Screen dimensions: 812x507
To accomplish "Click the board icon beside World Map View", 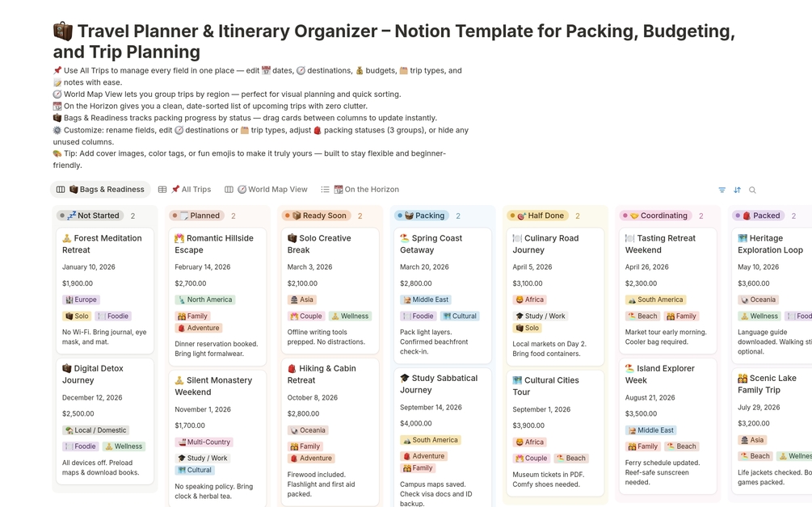I will tap(229, 190).
